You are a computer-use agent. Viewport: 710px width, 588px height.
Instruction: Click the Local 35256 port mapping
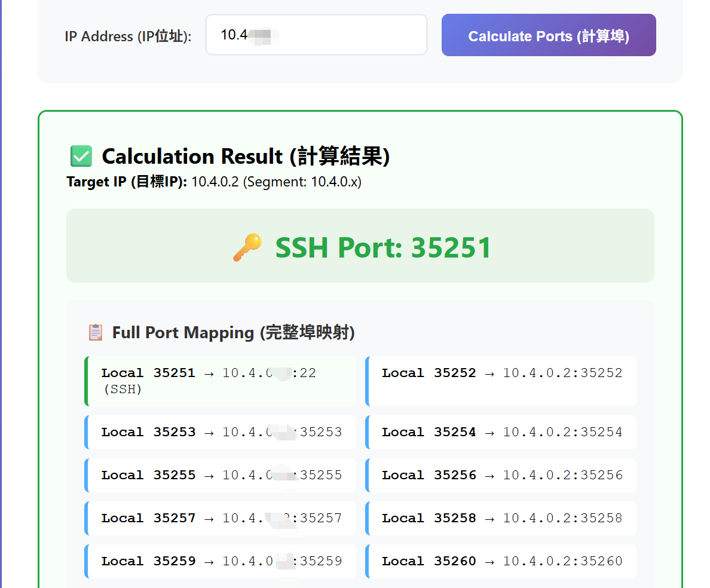(501, 475)
